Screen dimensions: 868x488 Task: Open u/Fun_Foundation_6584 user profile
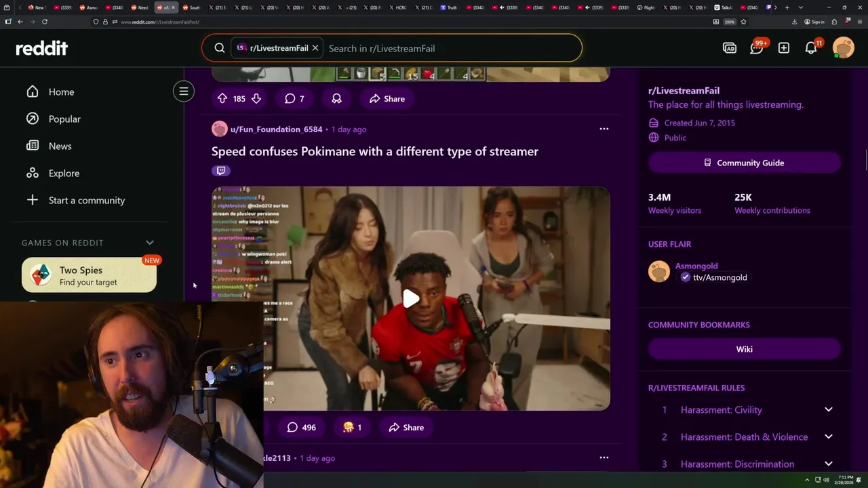276,129
